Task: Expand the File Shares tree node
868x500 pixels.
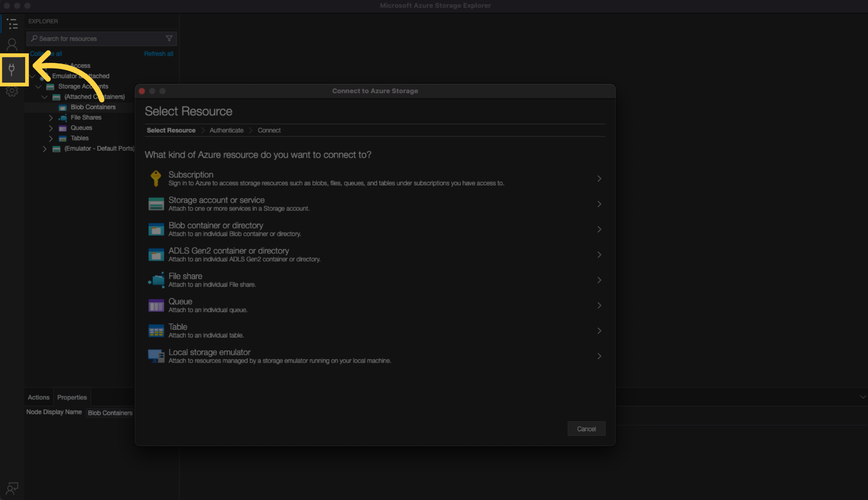Action: pos(51,118)
